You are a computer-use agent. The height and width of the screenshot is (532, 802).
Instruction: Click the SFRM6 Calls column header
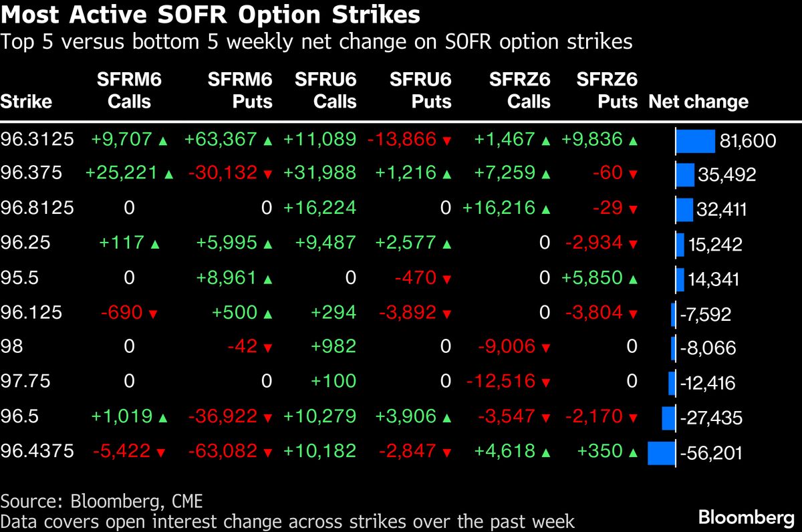(x=130, y=91)
